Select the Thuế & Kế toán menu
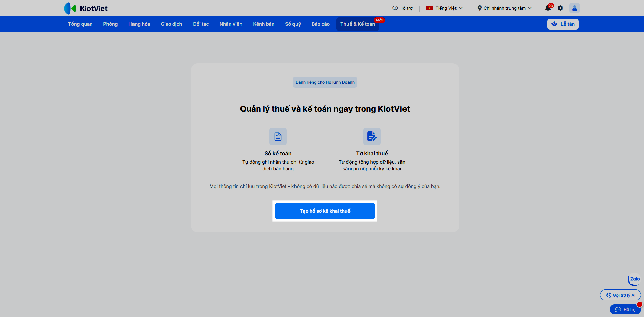The image size is (644, 317). click(x=358, y=24)
